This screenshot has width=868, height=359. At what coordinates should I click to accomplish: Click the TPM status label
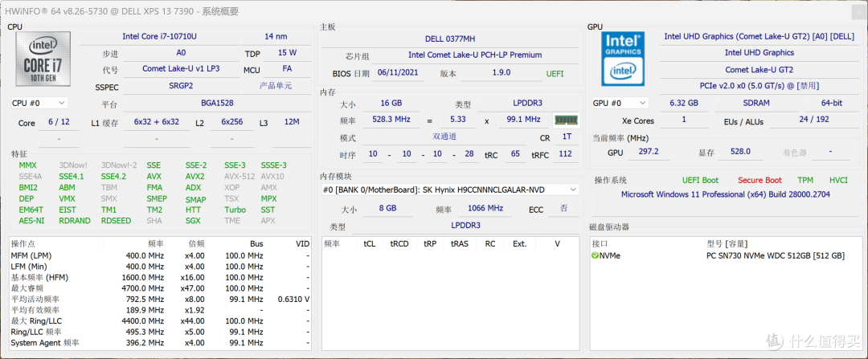(805, 181)
